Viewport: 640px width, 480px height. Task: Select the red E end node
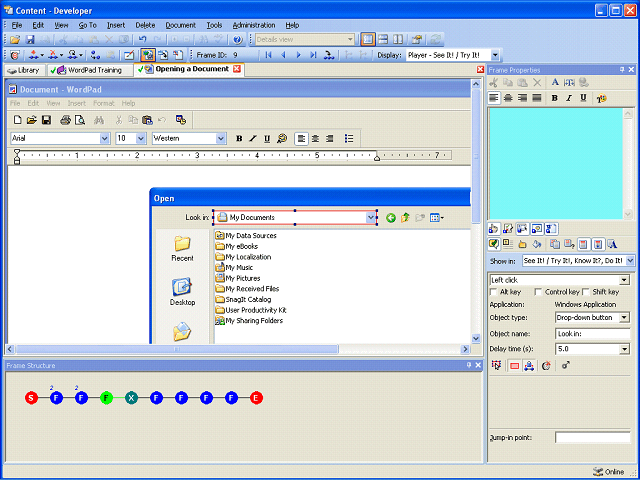coord(256,398)
